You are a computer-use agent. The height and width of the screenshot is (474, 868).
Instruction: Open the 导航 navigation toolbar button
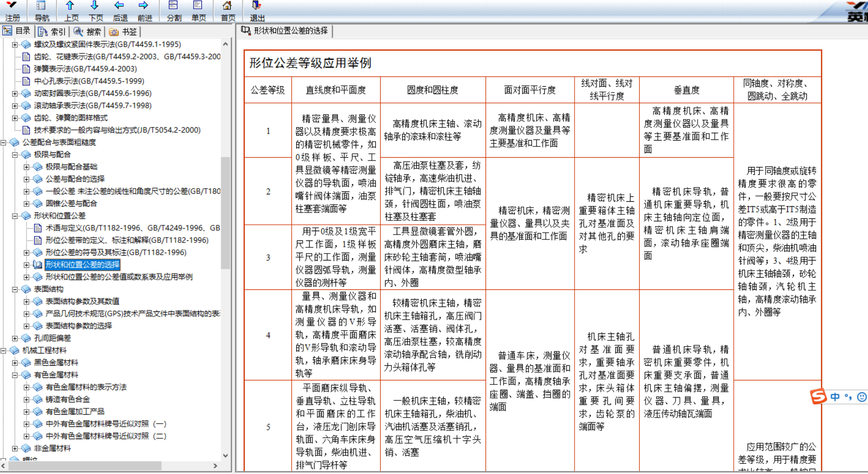tap(42, 11)
